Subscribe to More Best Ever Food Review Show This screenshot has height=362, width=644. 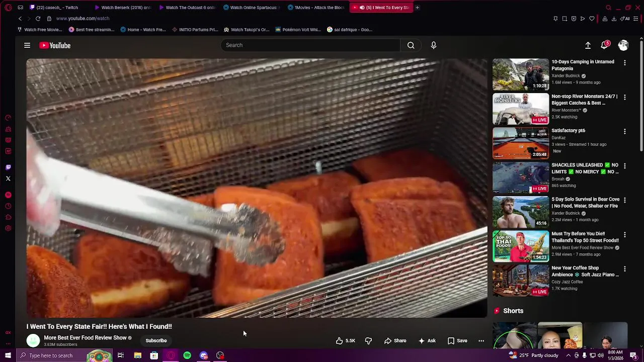156,340
